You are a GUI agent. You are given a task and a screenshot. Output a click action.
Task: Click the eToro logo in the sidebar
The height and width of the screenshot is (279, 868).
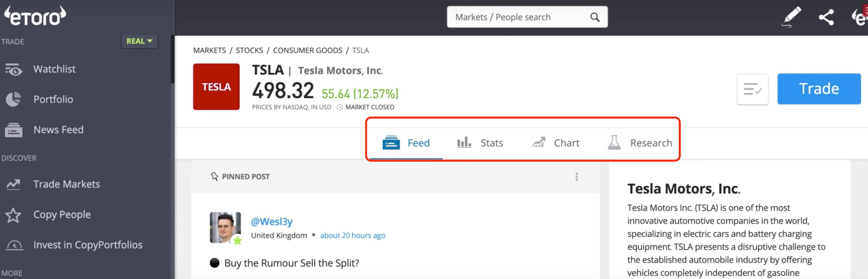pos(35,16)
